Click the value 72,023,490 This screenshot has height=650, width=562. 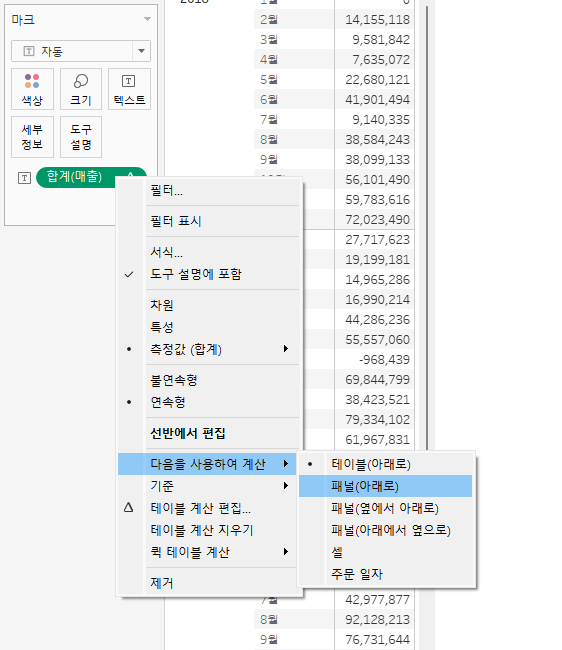pos(377,219)
